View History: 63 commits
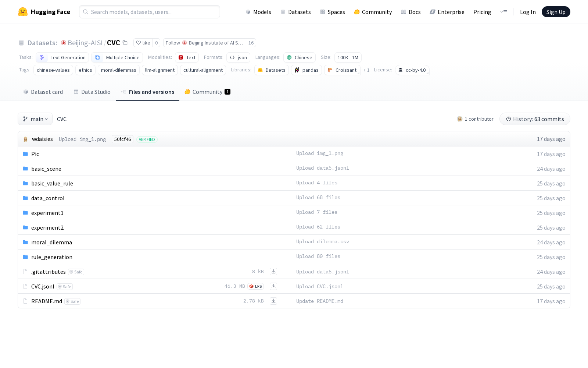The height and width of the screenshot is (368, 588). [x=535, y=119]
